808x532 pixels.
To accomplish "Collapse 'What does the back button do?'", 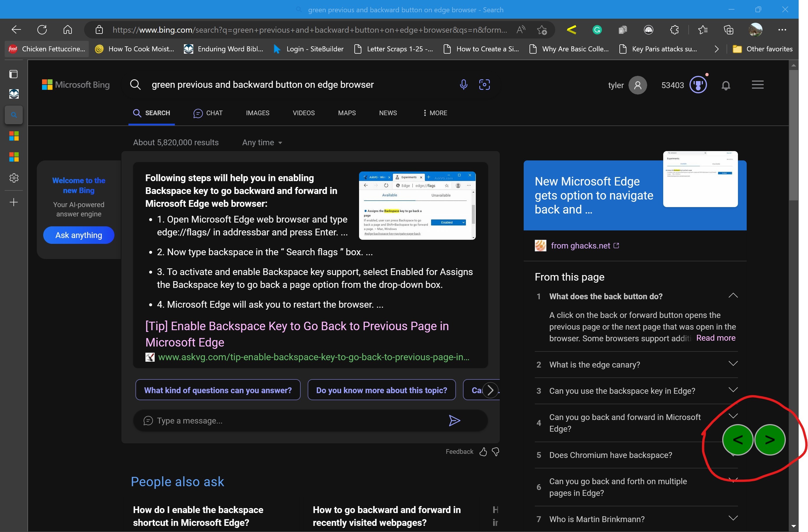I will point(733,295).
